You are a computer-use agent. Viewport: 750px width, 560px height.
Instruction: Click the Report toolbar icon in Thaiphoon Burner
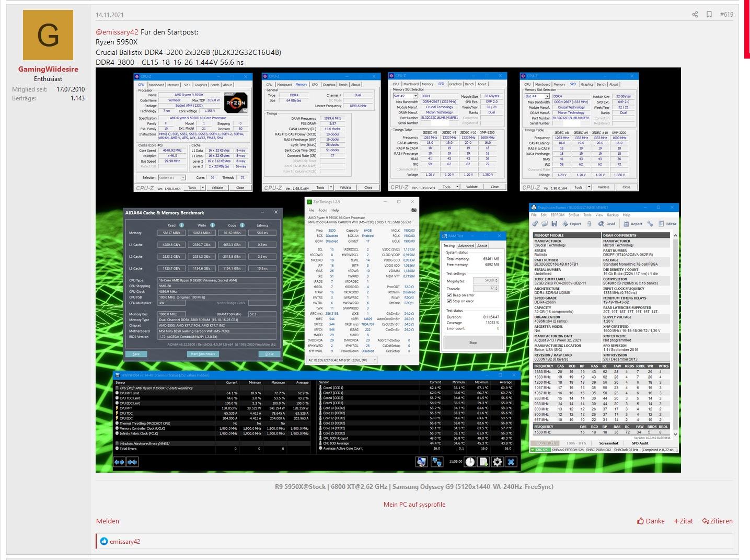[x=632, y=223]
